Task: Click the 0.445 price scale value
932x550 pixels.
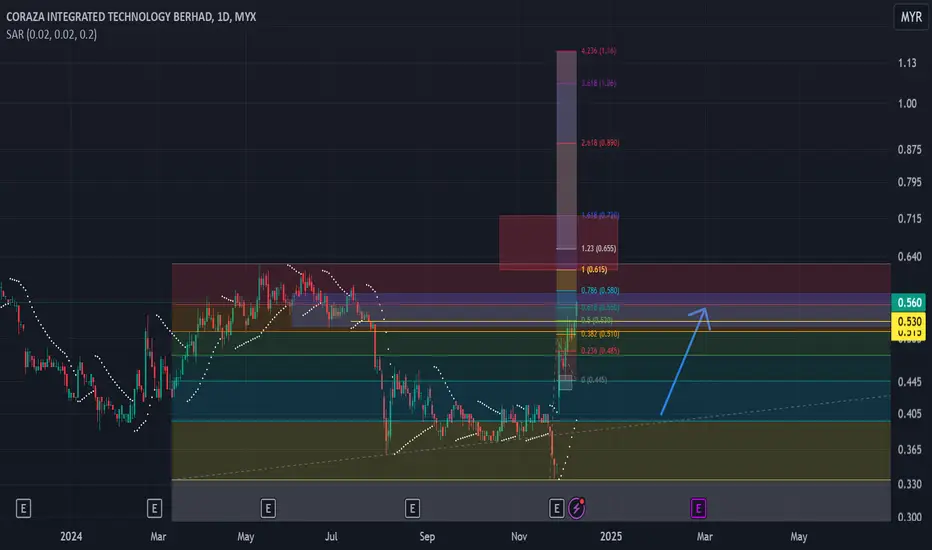Action: tap(909, 382)
